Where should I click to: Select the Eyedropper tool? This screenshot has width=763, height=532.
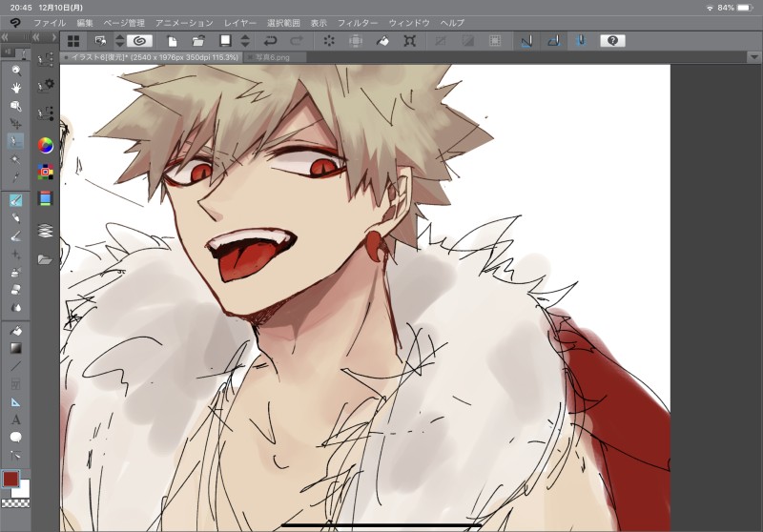coord(16,176)
